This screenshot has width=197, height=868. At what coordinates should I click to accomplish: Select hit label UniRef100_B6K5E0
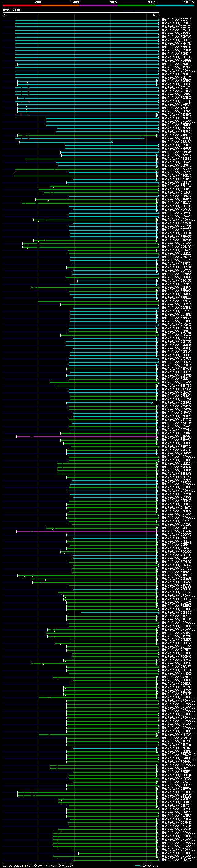pyautogui.click(x=177, y=196)
